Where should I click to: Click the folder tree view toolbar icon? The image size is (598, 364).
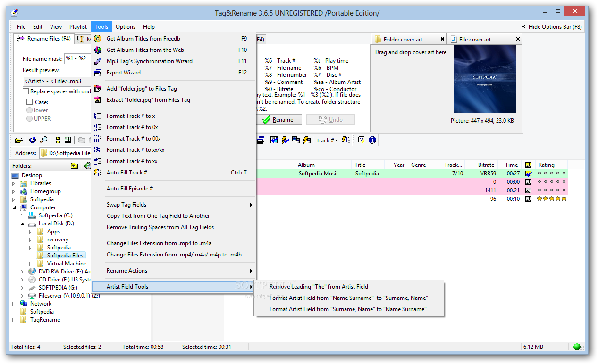tap(57, 140)
